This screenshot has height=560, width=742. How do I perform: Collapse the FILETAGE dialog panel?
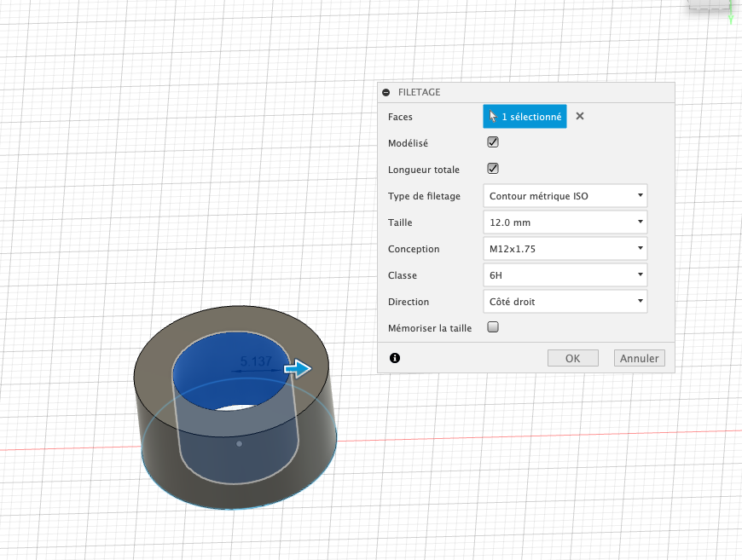pyautogui.click(x=386, y=92)
